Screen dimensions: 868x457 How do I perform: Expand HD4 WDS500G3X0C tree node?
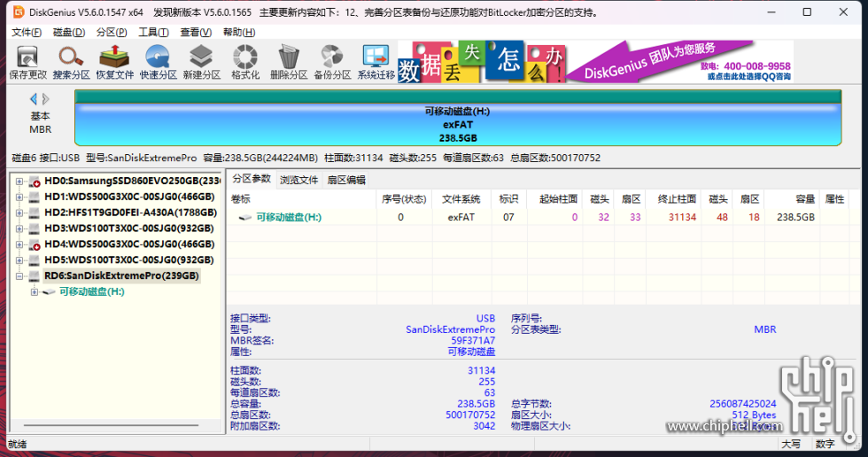[x=19, y=244]
